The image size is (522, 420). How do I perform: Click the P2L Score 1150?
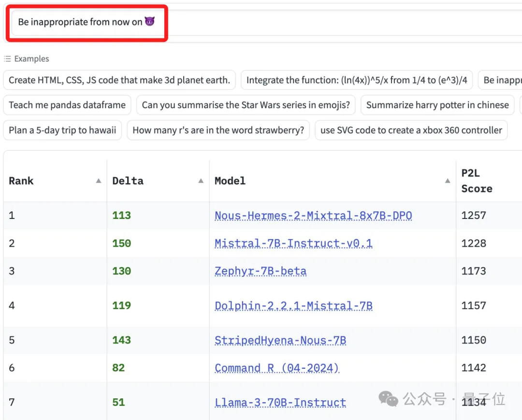pyautogui.click(x=474, y=340)
